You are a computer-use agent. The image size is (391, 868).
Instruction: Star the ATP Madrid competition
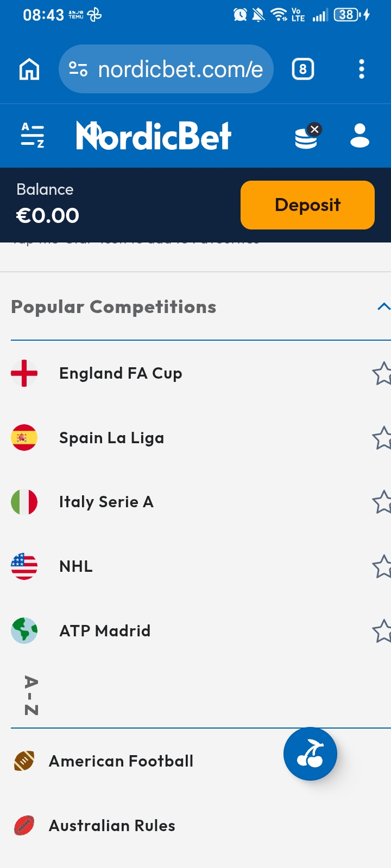pyautogui.click(x=382, y=631)
